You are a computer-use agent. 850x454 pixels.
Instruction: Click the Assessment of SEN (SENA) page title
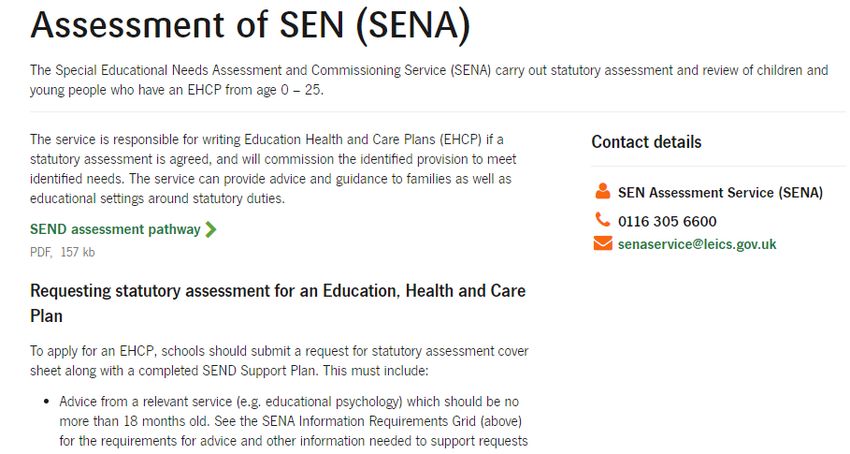pyautogui.click(x=250, y=25)
